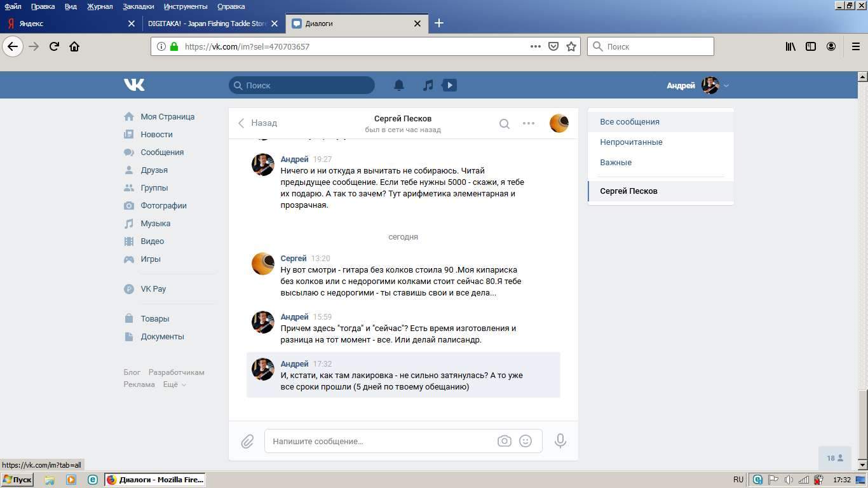
Task: Click the page scrollbar down arrow
Action: (862, 465)
